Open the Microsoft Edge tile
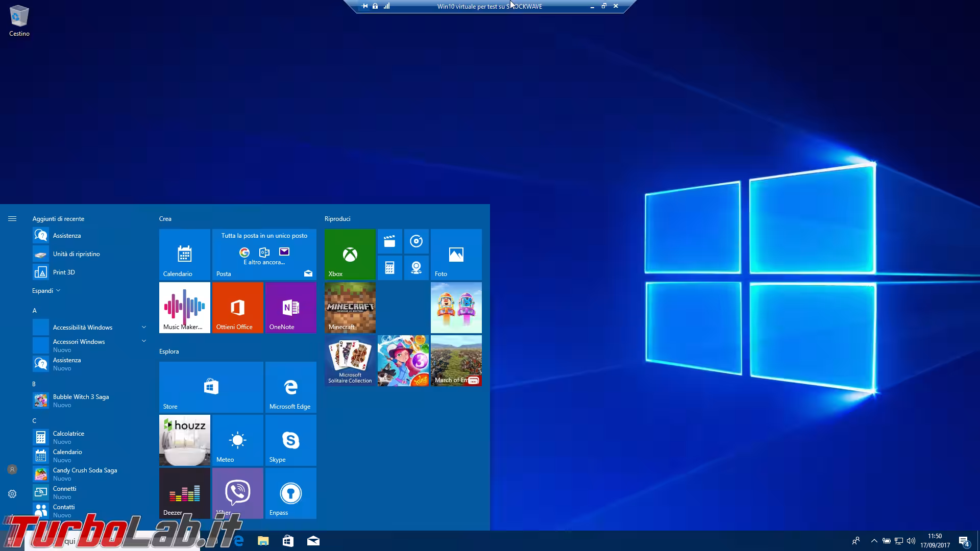Screen dimensions: 980x551 [x=290, y=387]
